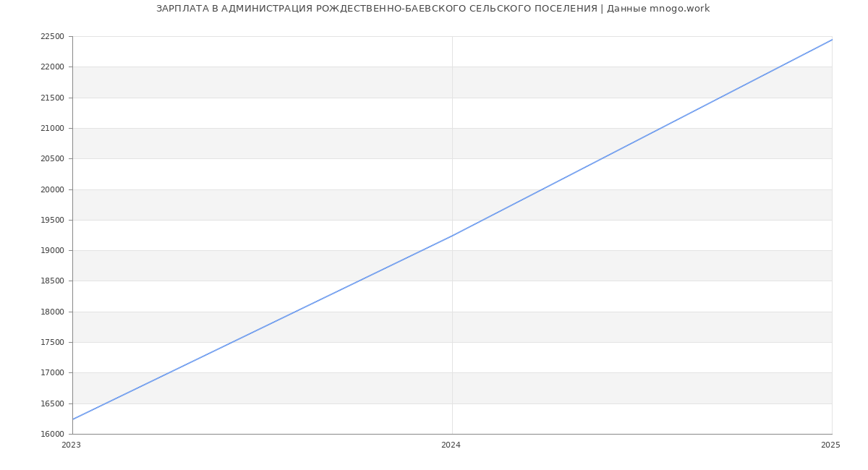This screenshot has height=470, width=868.
Task: Click the 21000 y-axis label
Action: tap(52, 129)
